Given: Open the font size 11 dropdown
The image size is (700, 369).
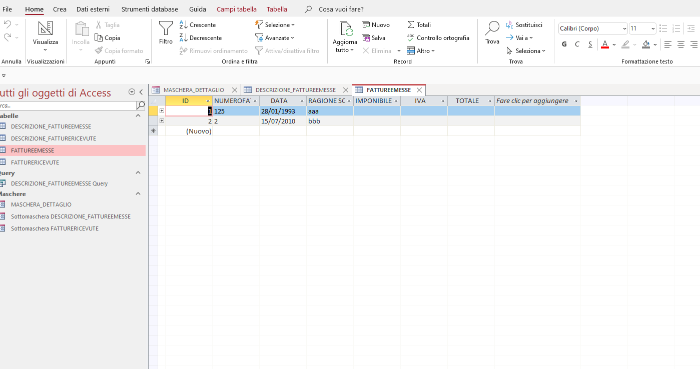Looking at the screenshot, I should 653,29.
